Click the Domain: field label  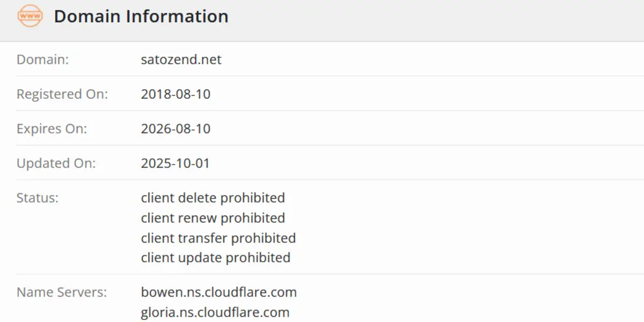(x=42, y=60)
